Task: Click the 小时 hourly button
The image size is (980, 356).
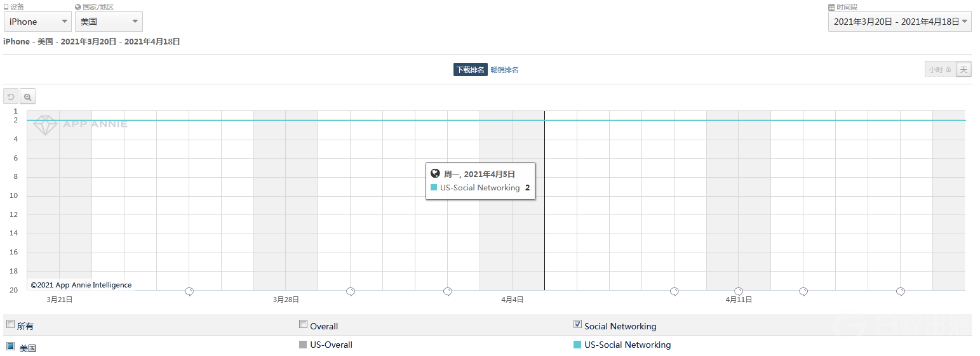Action: tap(939, 70)
